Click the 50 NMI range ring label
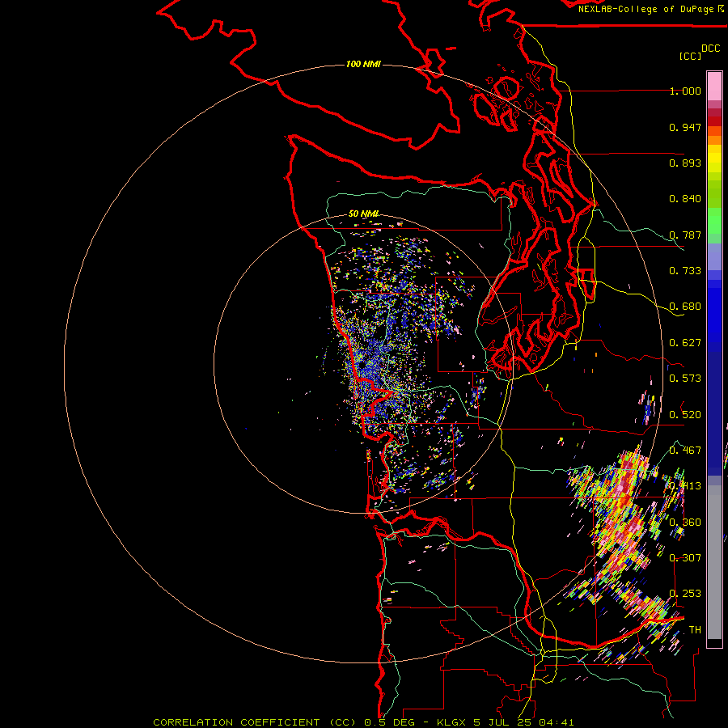The width and height of the screenshot is (728, 728). 363,214
